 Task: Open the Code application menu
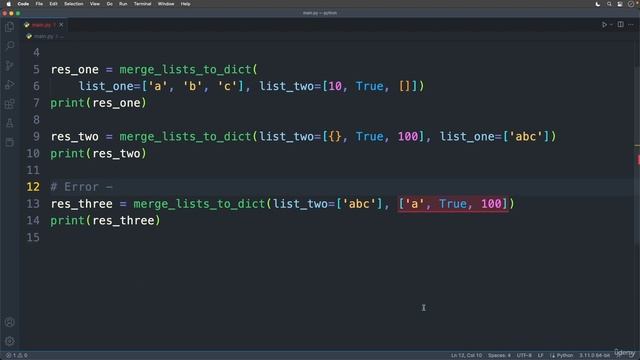tap(23, 4)
